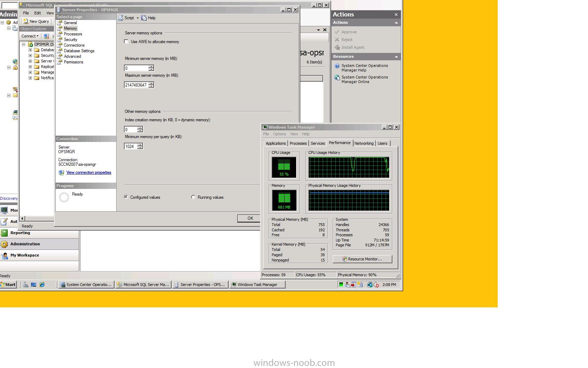Open Task Manager Options menu
The image size is (588, 368).
[x=279, y=134]
